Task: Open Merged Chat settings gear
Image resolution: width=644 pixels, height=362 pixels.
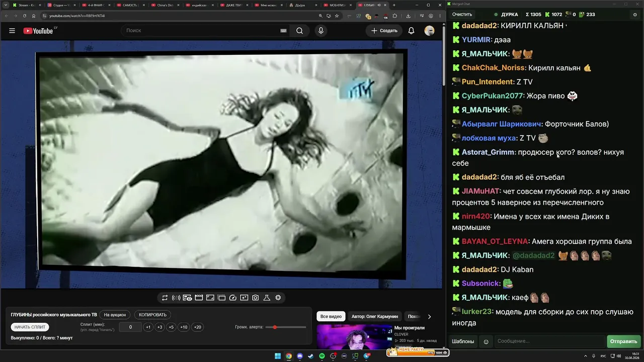Action: coord(635,15)
